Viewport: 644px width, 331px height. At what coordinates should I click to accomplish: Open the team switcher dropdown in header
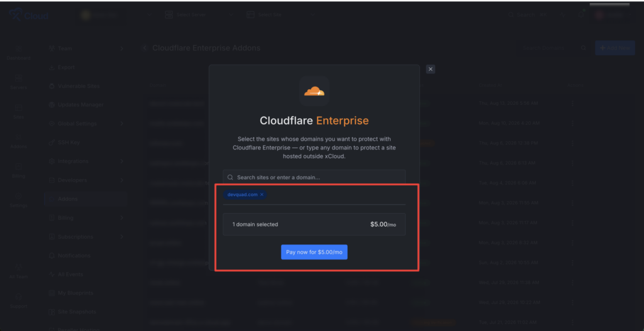point(114,15)
